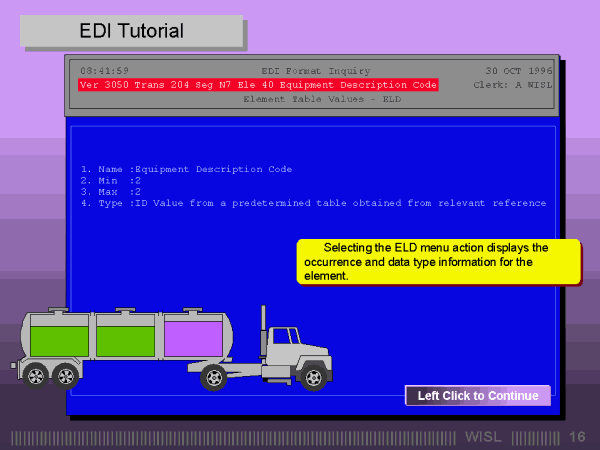Viewport: 600px width, 450px height.
Task: Select the 4. Type ID Value row
Action: point(313,203)
